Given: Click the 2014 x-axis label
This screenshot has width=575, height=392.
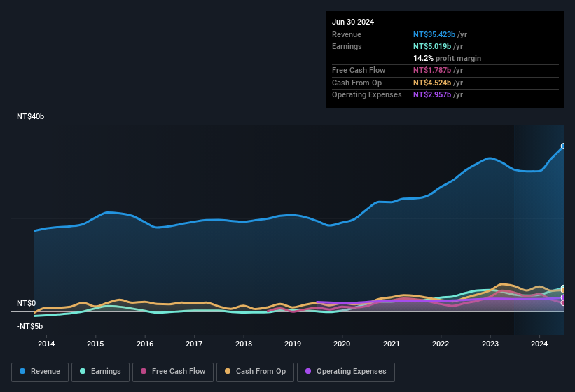Looking at the screenshot, I should pos(46,344).
